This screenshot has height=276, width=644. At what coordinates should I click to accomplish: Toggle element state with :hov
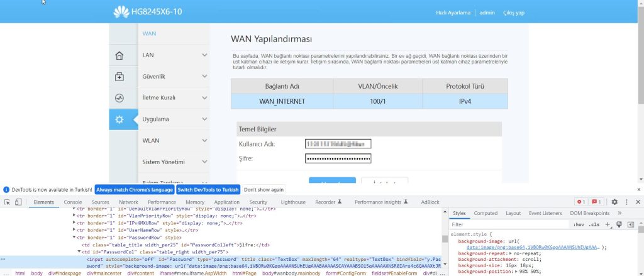pyautogui.click(x=579, y=224)
